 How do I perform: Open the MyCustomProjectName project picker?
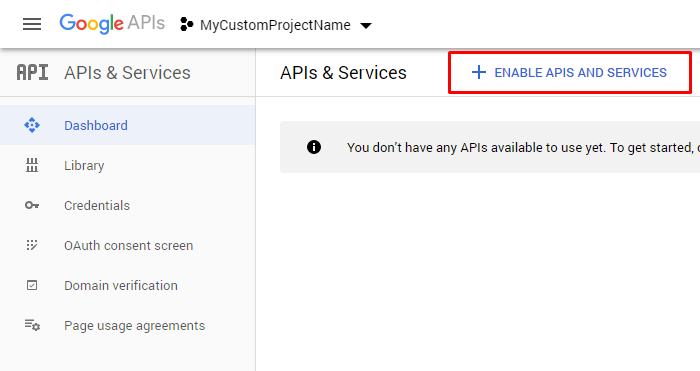(x=275, y=25)
